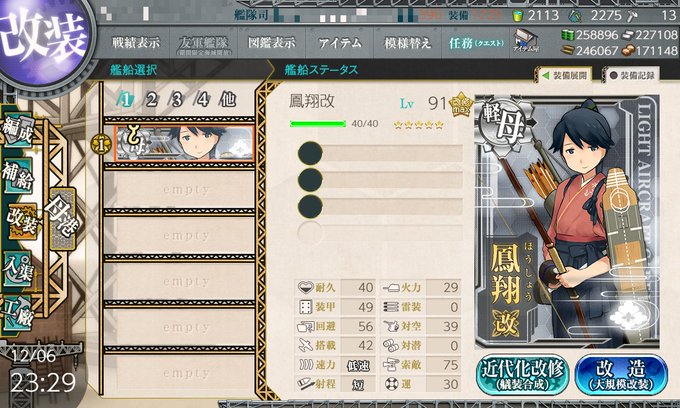Open the item shop icon
This screenshot has height=408, width=680.
525,42
